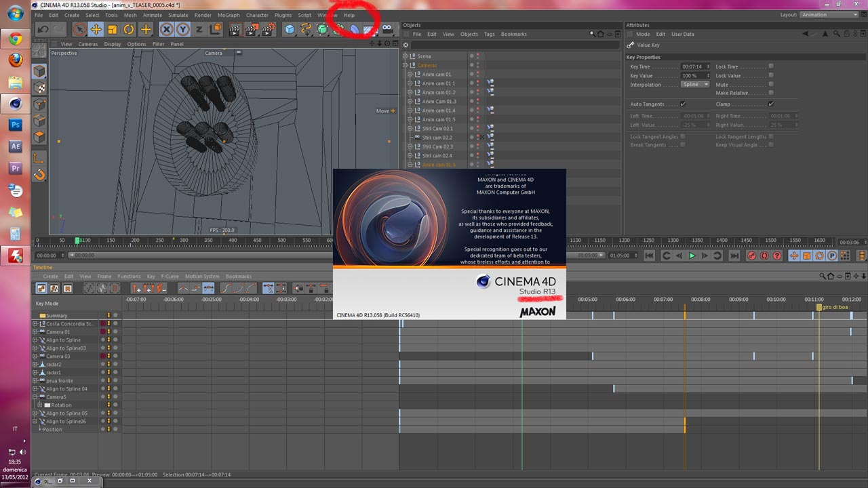
Task: Toggle the Y axis lock
Action: [183, 29]
